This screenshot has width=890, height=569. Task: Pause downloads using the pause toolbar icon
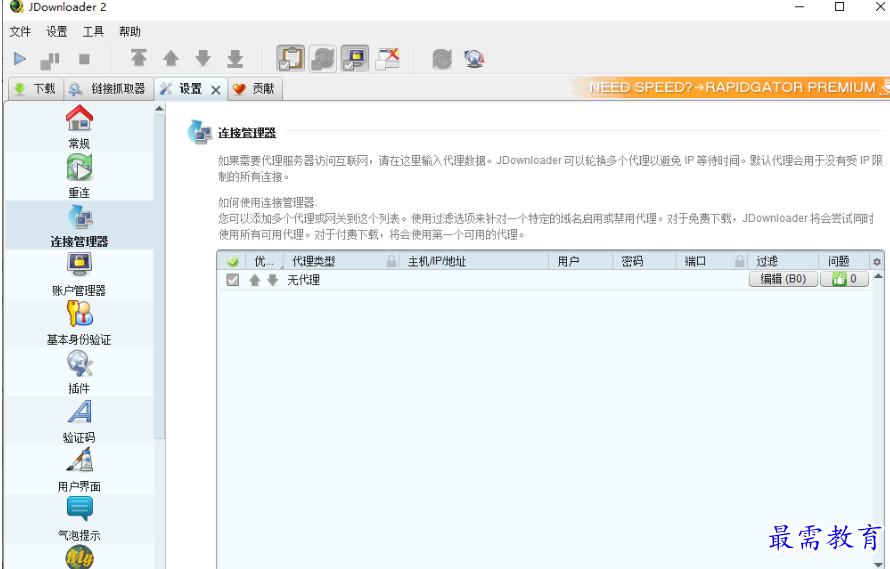50,60
